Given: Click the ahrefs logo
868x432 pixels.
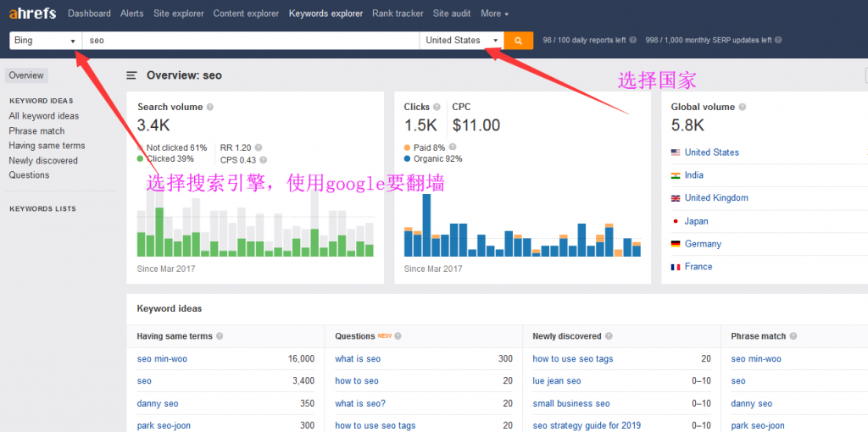Looking at the screenshot, I should pyautogui.click(x=33, y=14).
